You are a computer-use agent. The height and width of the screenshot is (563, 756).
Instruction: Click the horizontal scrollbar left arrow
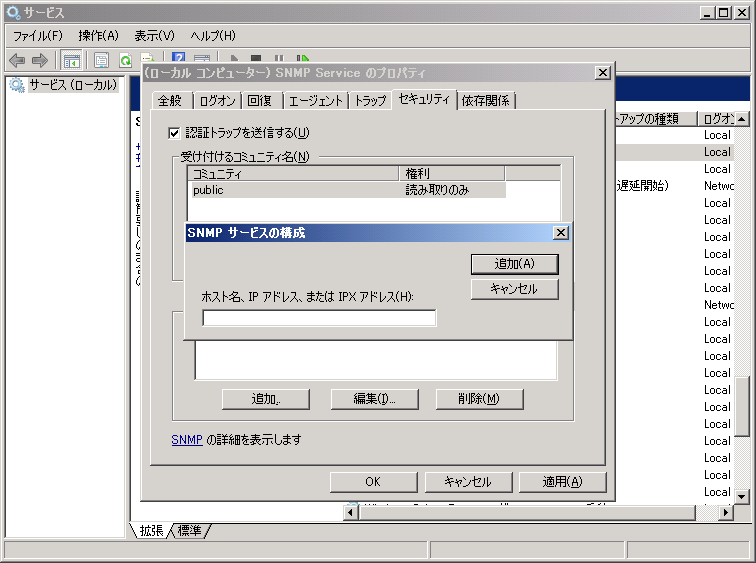351,512
